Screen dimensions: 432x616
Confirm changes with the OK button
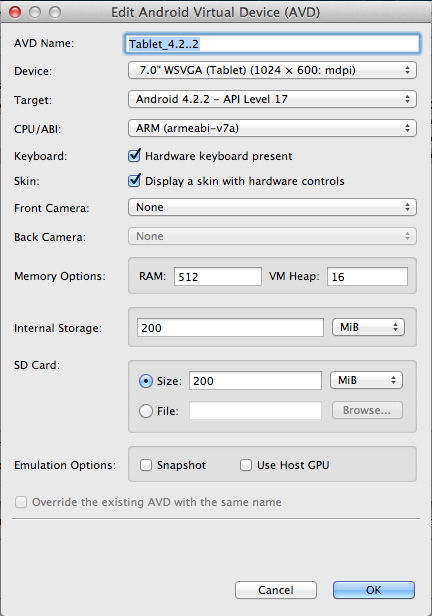tap(374, 590)
